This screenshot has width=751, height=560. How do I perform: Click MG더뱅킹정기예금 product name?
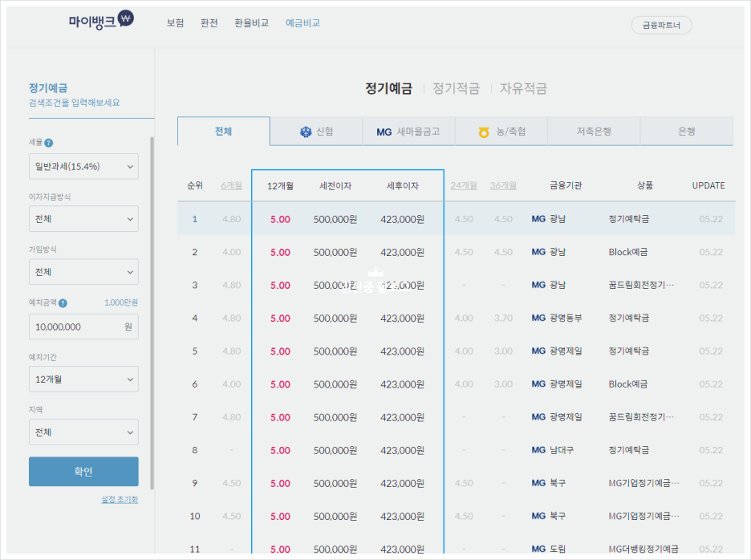643,549
